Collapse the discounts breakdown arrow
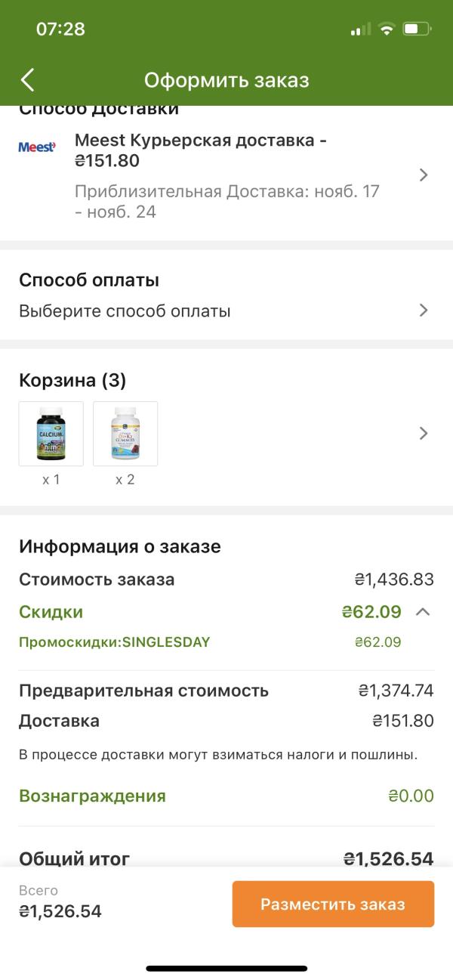453x980 pixels. click(423, 611)
